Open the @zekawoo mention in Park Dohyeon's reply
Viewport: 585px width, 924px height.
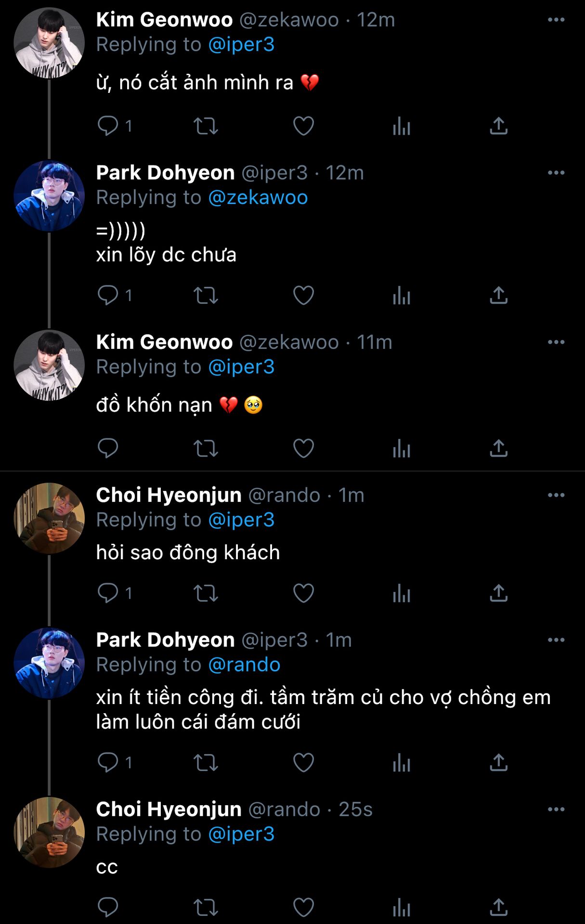258,198
